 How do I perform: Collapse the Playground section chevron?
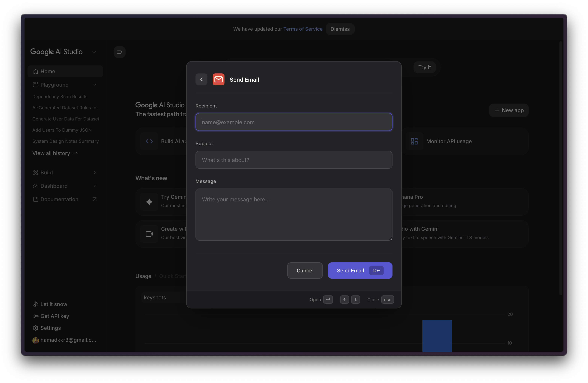tap(95, 85)
